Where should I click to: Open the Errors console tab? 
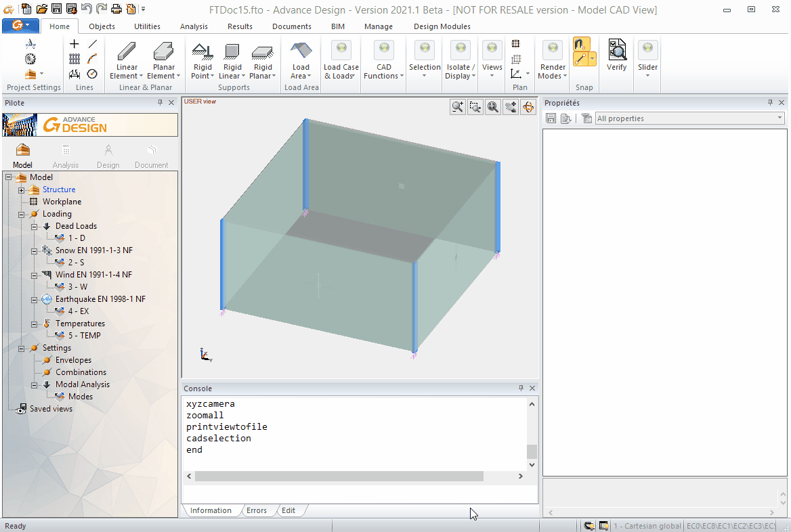point(256,510)
